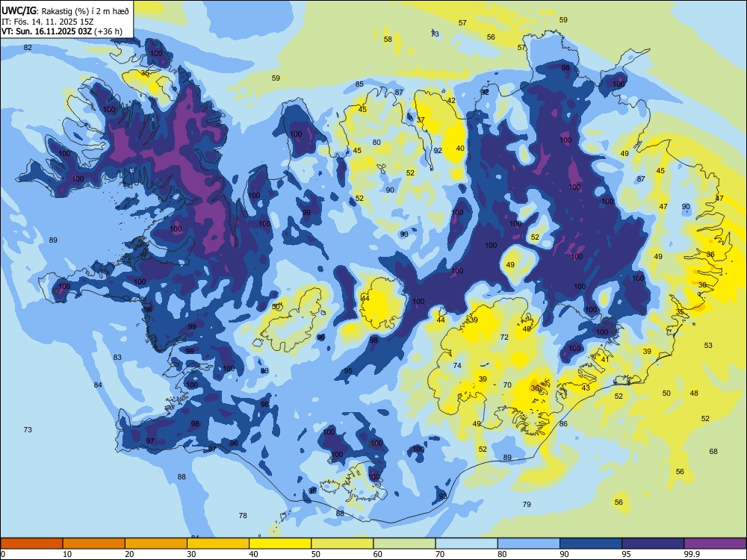The height and width of the screenshot is (560, 747).
Task: Click the bright yellow 40–50 legend swatch
Action: pyautogui.click(x=280, y=544)
